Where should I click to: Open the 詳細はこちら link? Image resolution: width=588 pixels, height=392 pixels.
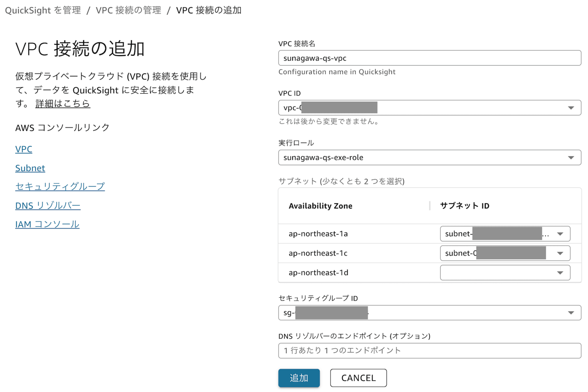[x=63, y=103]
